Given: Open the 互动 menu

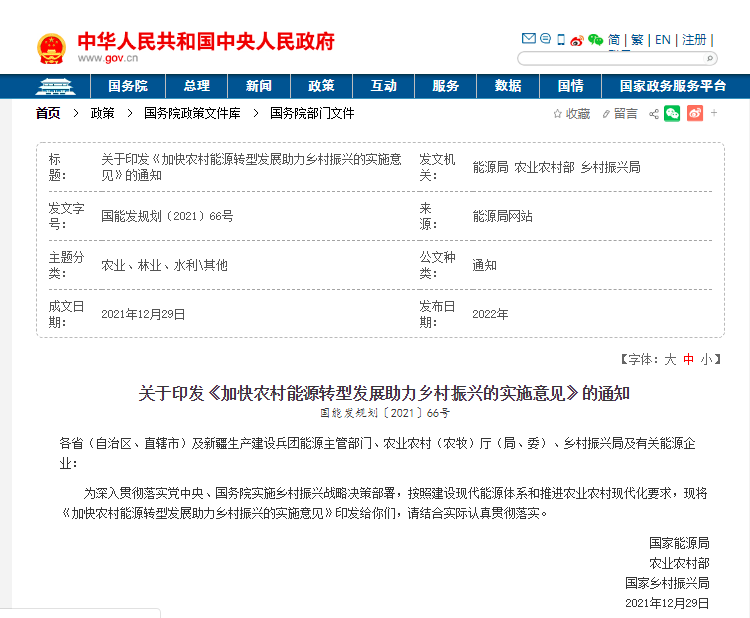Looking at the screenshot, I should pyautogui.click(x=384, y=86).
